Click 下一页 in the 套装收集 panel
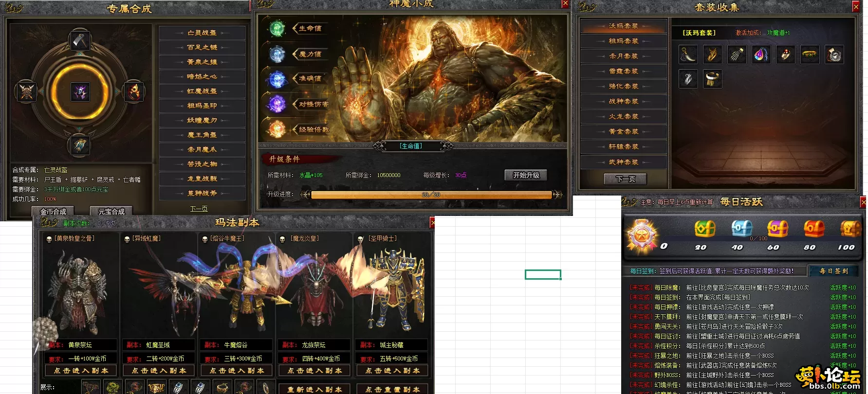 (x=626, y=179)
